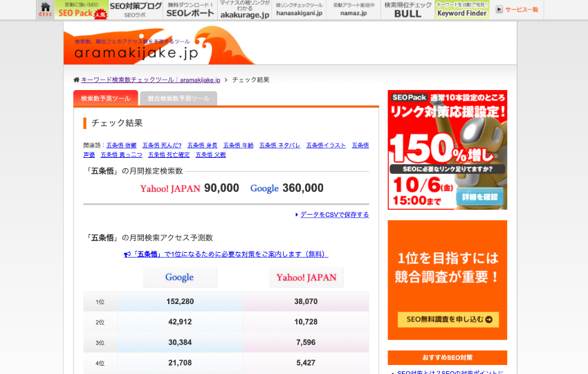
Task: Open the SEOレポート free download item
Action: click(x=190, y=10)
